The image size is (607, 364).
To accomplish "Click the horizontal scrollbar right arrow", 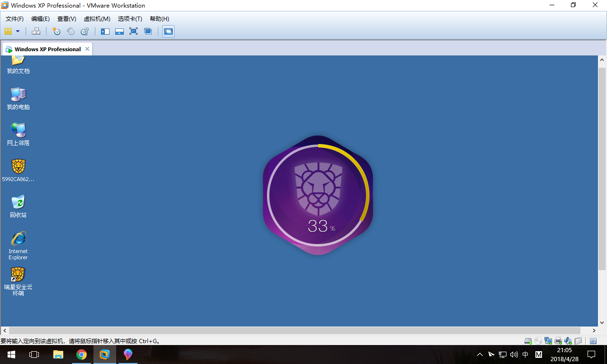I will point(594,330).
